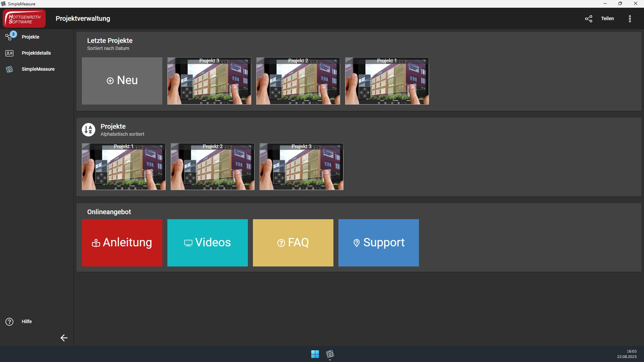
Task: Toggle alphabetical sort order icon
Action: coord(89,130)
